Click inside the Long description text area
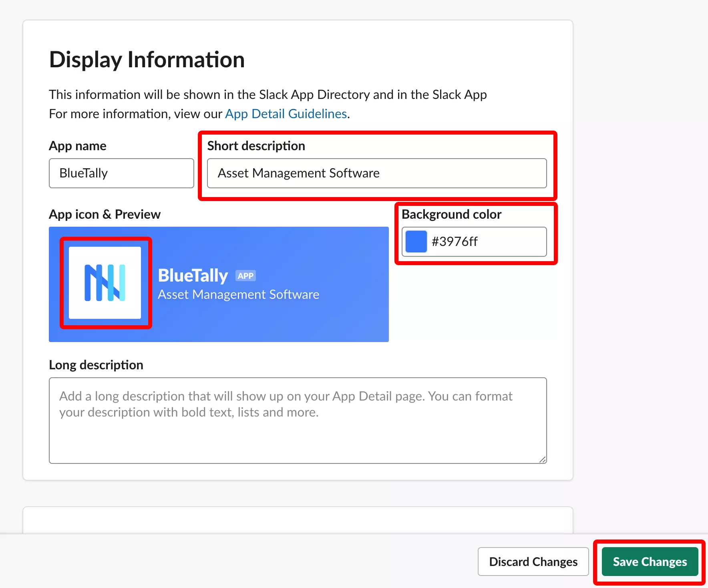 click(x=298, y=421)
